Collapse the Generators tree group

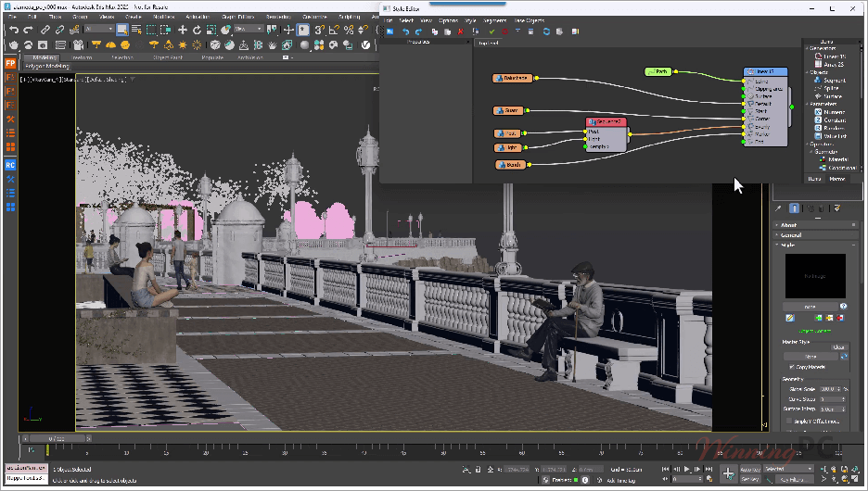807,49
